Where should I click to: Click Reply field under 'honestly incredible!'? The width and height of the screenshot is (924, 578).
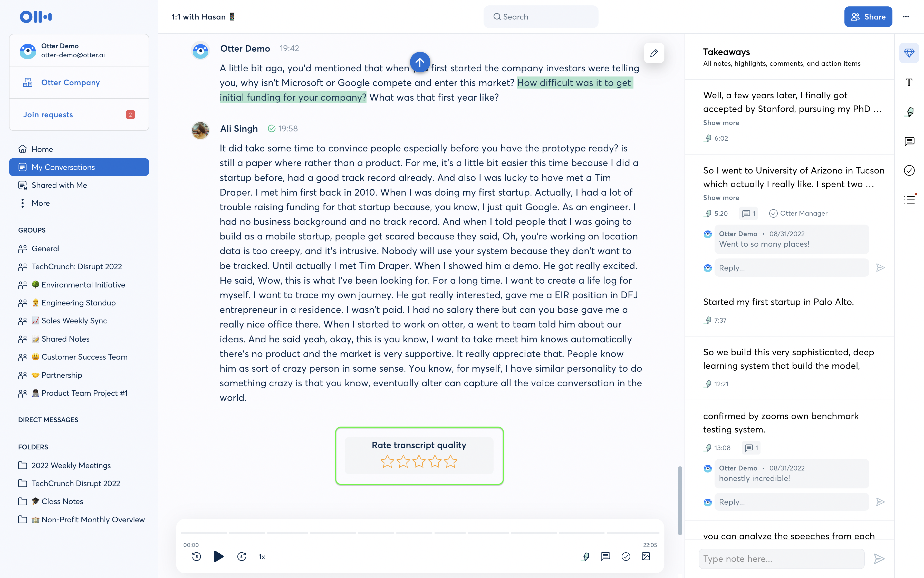pos(791,502)
